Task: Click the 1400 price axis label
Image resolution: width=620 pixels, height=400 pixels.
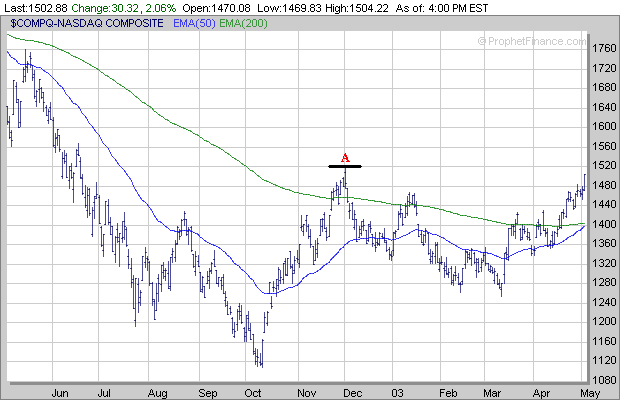Action: coord(604,224)
